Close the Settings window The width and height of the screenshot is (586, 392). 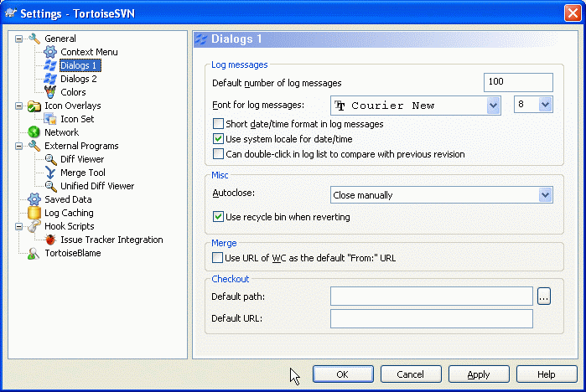point(573,13)
